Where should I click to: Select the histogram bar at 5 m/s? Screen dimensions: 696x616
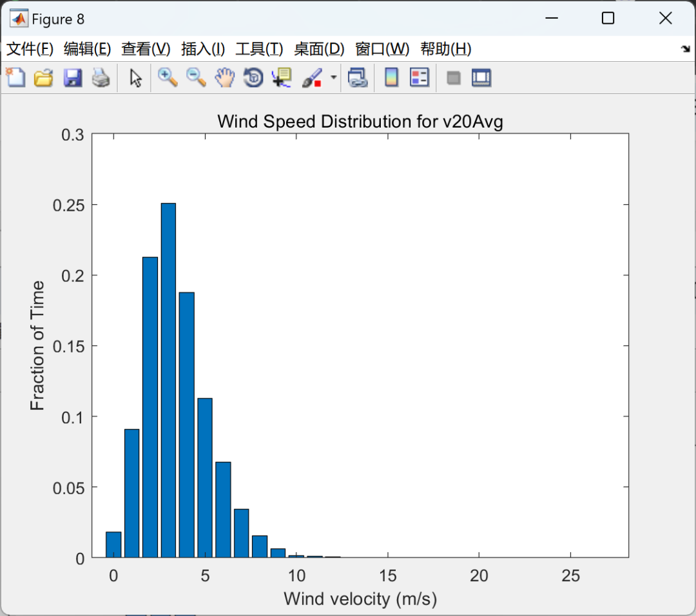[x=205, y=478]
